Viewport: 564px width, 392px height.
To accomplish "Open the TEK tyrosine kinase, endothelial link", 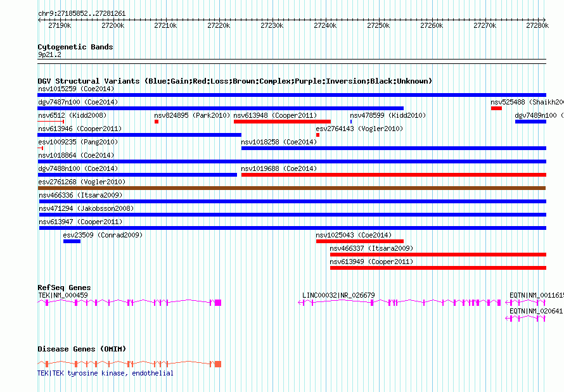I will [105, 373].
